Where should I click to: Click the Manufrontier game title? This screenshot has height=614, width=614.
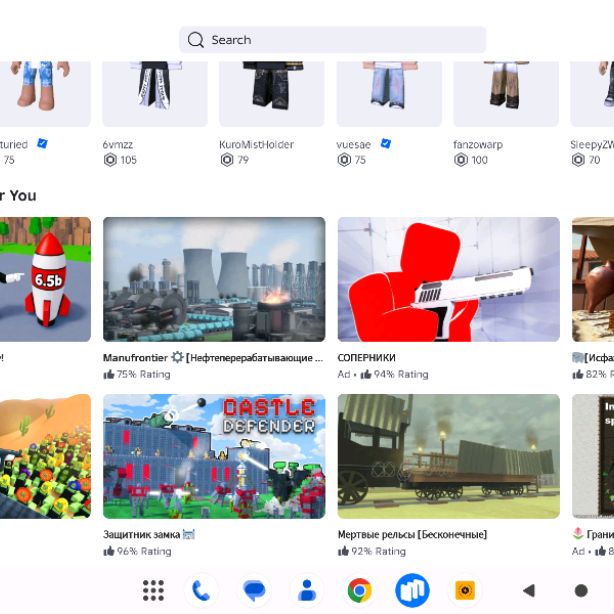coord(213,358)
